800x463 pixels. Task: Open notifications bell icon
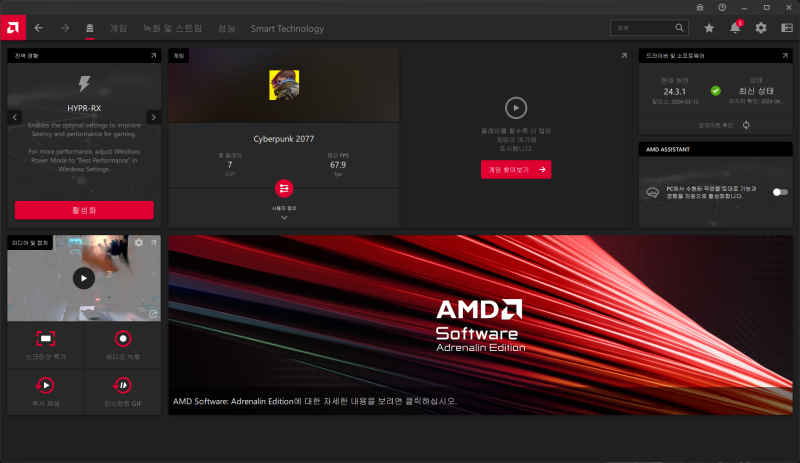pos(735,28)
